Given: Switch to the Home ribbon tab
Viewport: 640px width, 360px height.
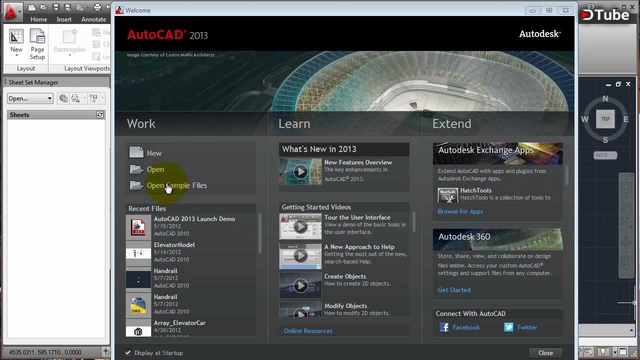Looking at the screenshot, I should [x=38, y=19].
